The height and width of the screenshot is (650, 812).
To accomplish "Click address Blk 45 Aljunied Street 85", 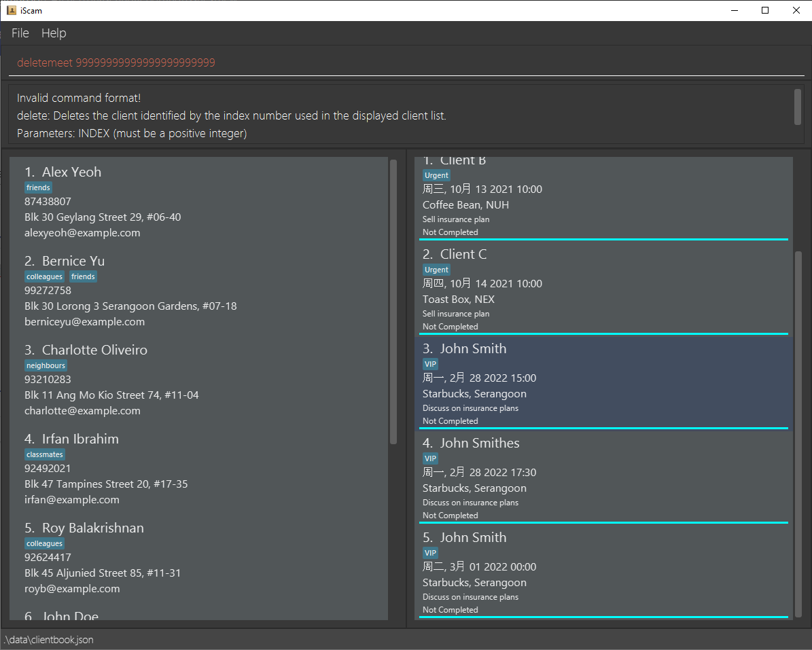I will click(x=103, y=573).
